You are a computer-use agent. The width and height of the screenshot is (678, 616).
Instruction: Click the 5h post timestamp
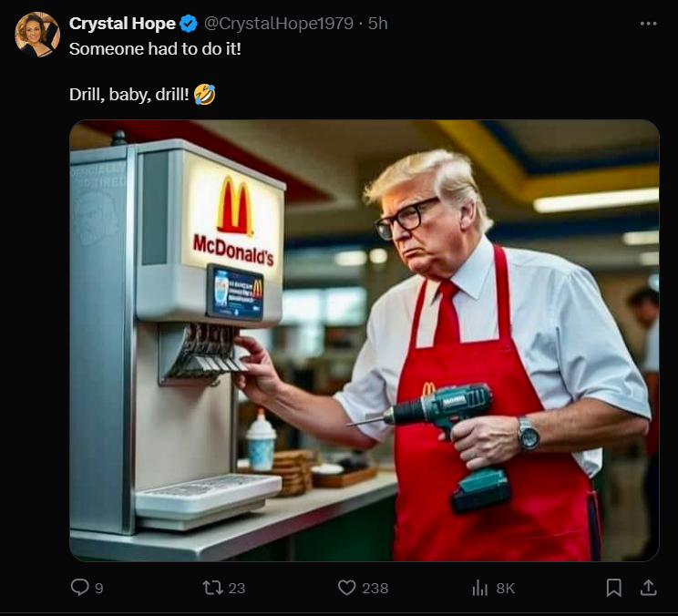pos(377,24)
